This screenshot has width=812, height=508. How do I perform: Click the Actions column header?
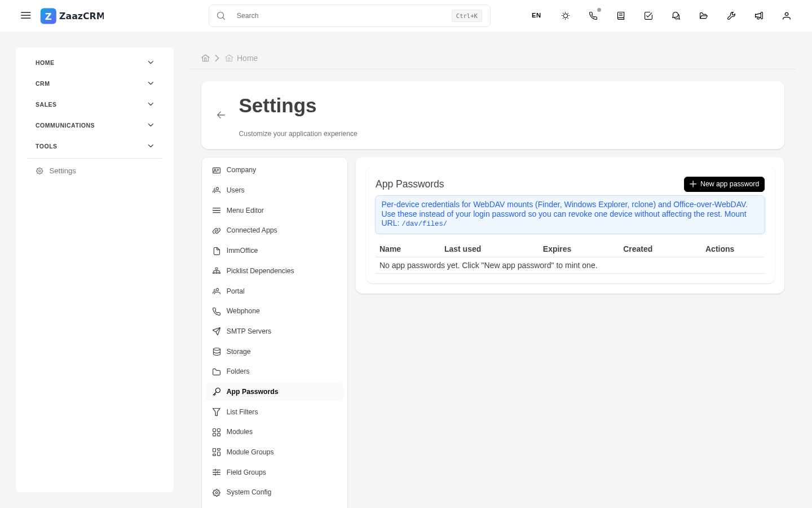coord(720,249)
